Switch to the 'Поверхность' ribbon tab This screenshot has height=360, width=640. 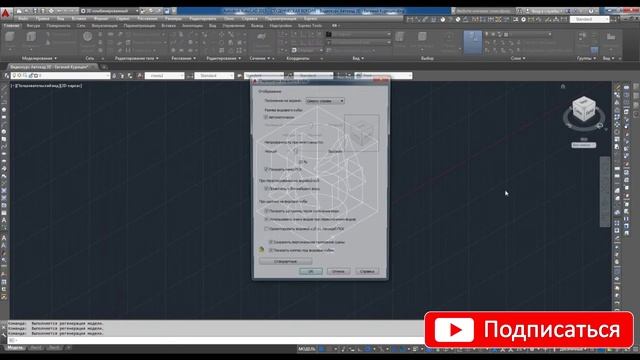coord(58,26)
